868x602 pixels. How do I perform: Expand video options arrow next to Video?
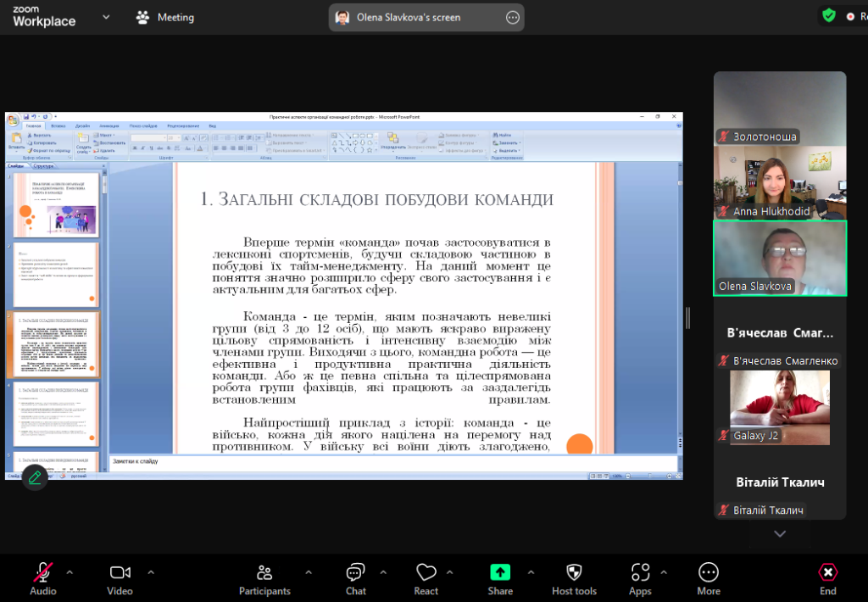click(x=151, y=571)
